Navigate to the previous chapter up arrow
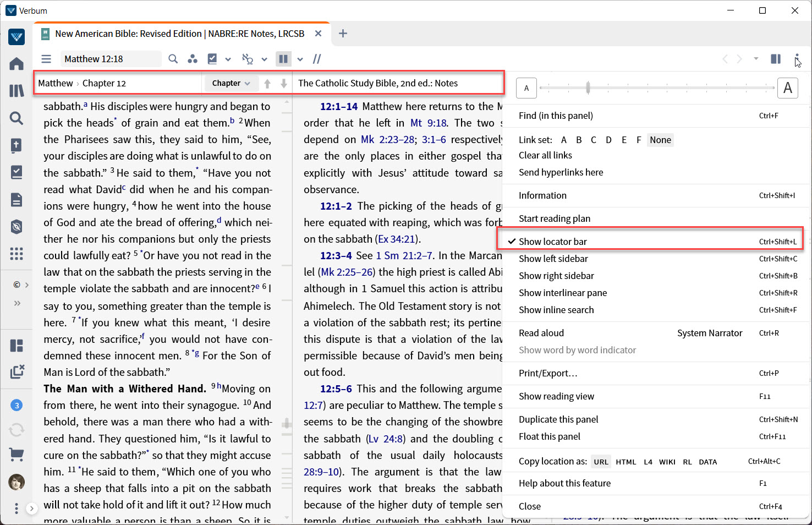This screenshot has height=525, width=812. [x=267, y=84]
